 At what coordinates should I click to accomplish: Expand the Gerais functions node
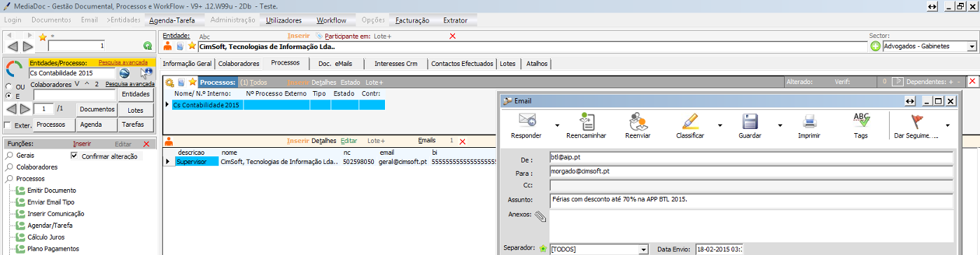pos(9,155)
